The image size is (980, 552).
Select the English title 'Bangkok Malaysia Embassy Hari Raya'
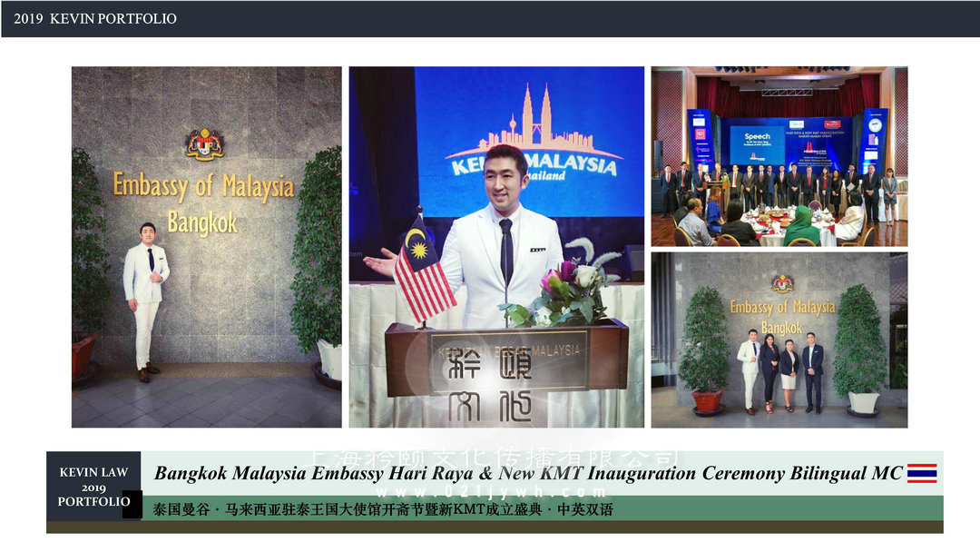(528, 473)
